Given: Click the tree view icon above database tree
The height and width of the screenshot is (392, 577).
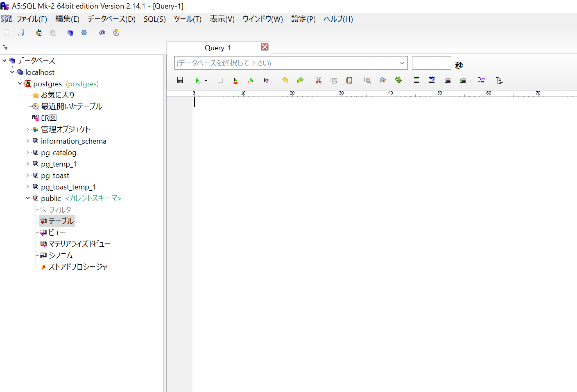Looking at the screenshot, I should click(5, 47).
